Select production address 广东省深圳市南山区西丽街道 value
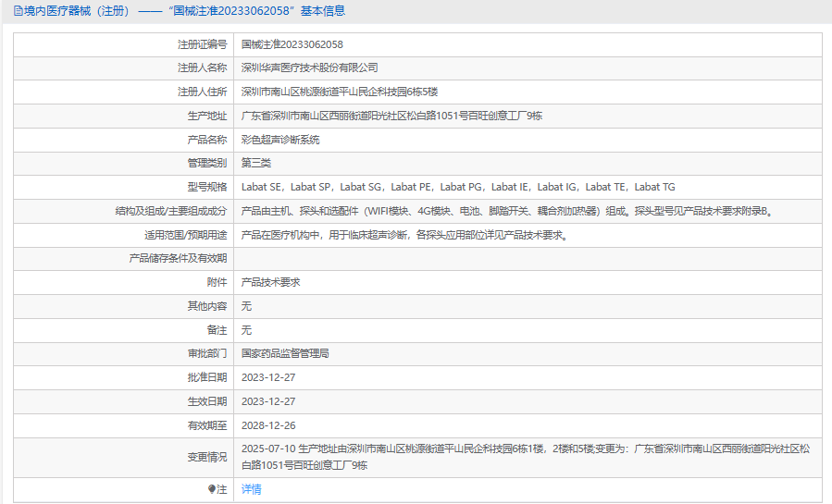Viewport: 832px width, 504px height. tap(391, 116)
